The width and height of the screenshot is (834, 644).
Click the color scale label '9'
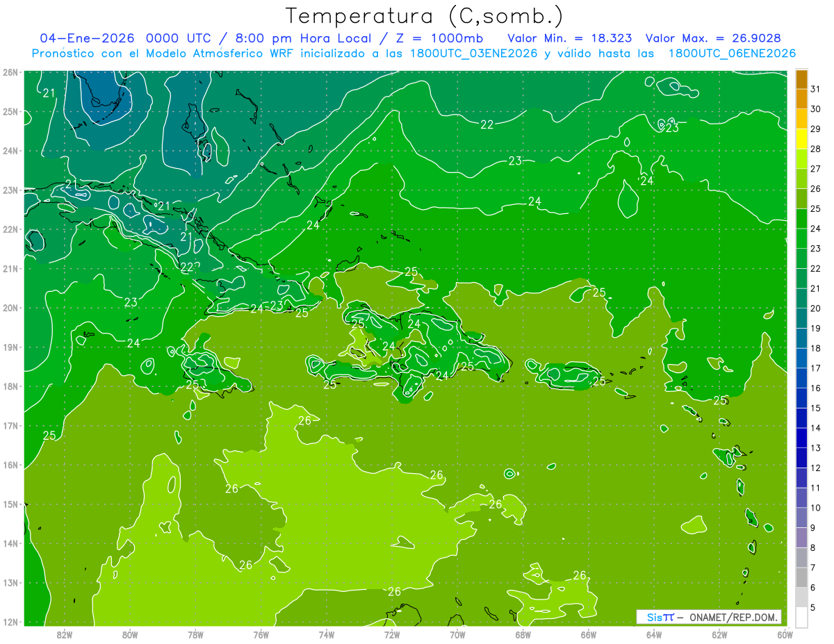click(x=813, y=528)
